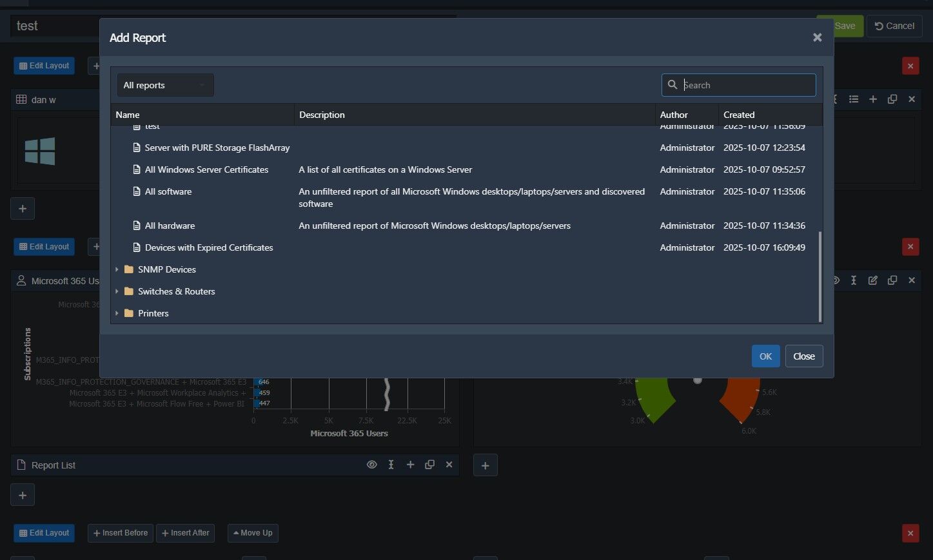Sort reports by the Description column header
The width and height of the screenshot is (933, 560).
click(x=475, y=115)
